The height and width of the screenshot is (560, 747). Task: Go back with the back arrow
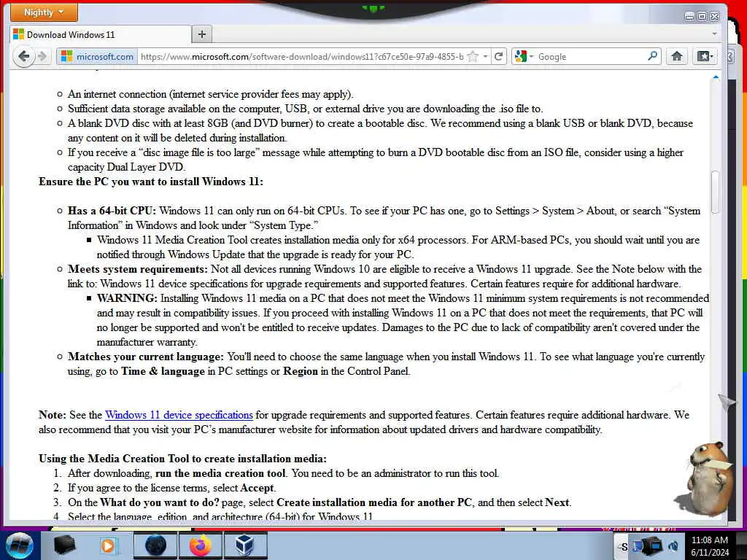pyautogui.click(x=23, y=56)
